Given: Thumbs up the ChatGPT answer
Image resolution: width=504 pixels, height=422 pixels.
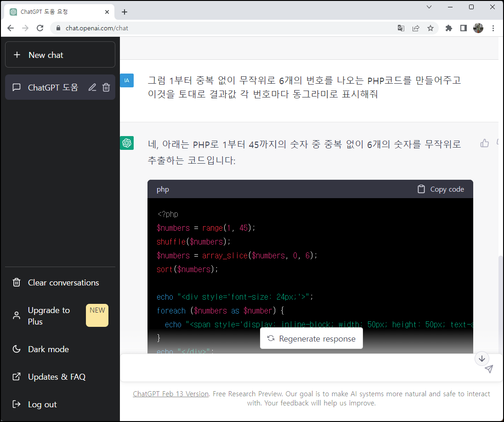Looking at the screenshot, I should click(484, 143).
